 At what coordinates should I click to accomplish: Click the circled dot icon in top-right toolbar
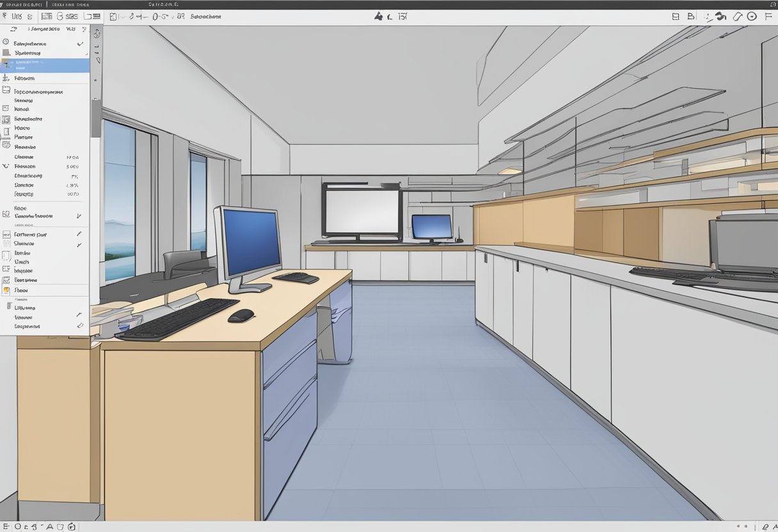pos(752,17)
